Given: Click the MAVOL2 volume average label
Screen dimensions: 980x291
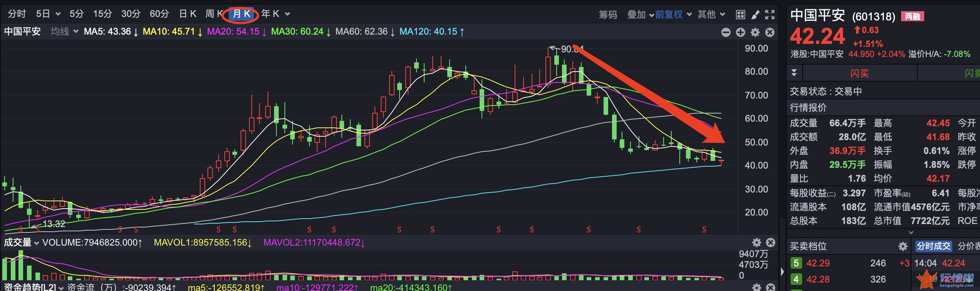Looking at the screenshot, I should [315, 242].
